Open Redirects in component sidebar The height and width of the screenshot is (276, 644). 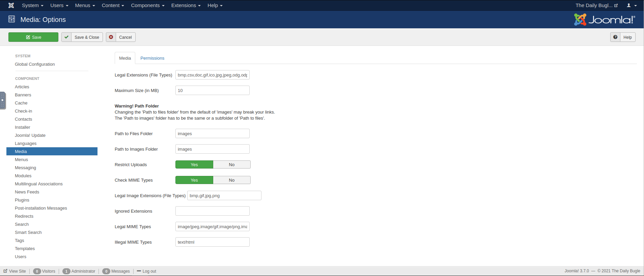(24, 216)
